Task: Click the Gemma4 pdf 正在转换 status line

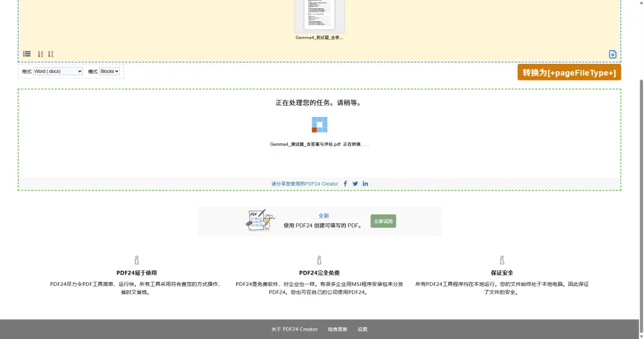Action: (319, 144)
